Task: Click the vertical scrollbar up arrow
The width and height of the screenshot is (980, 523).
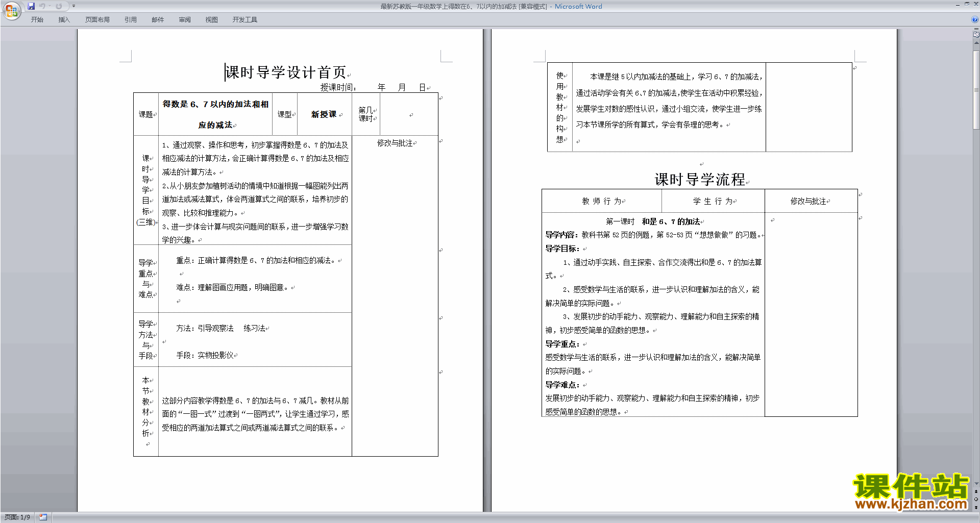Action: pos(976,43)
